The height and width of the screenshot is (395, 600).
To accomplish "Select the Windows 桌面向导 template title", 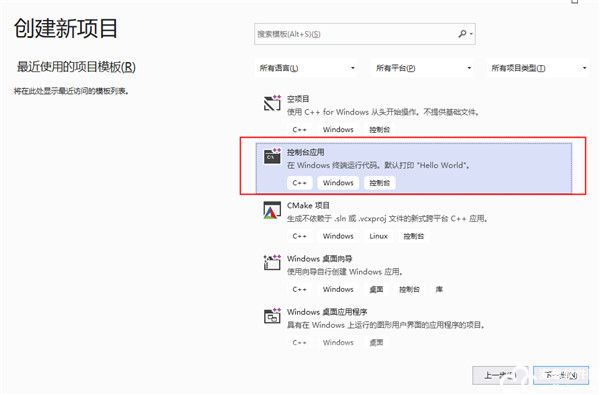I will (x=320, y=259).
